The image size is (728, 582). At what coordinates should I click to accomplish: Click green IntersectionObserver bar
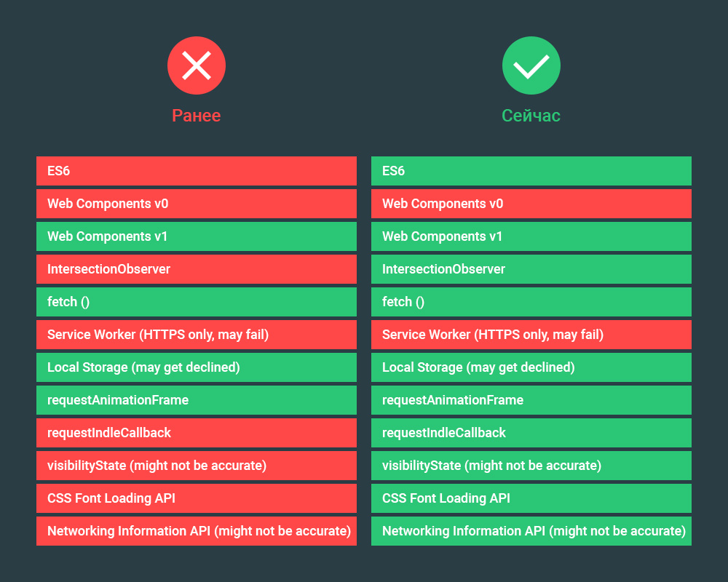(x=531, y=269)
